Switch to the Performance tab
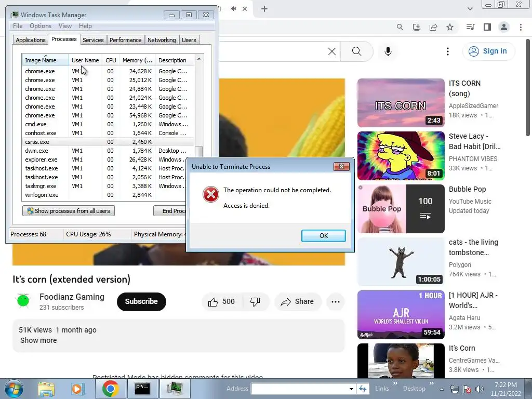Viewport: 532px width, 399px height. [x=125, y=40]
